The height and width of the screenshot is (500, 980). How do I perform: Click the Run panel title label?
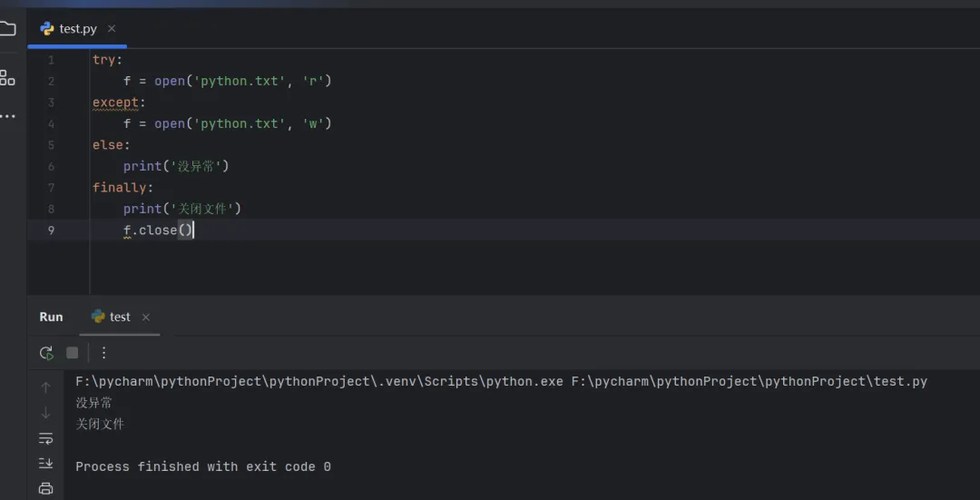click(x=51, y=317)
